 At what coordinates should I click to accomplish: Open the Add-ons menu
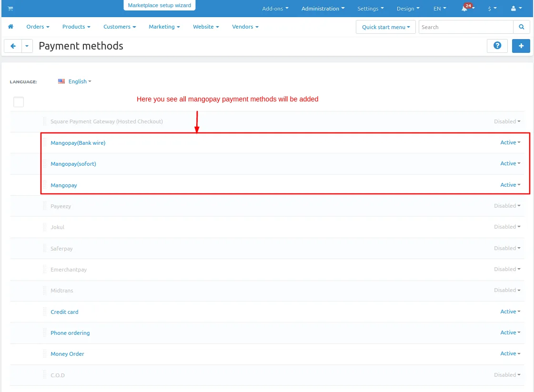275,9
